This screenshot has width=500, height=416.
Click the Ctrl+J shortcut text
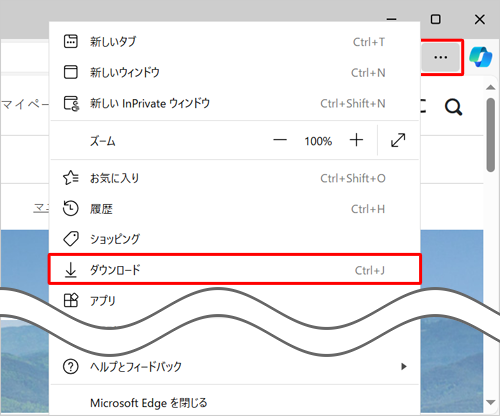370,270
